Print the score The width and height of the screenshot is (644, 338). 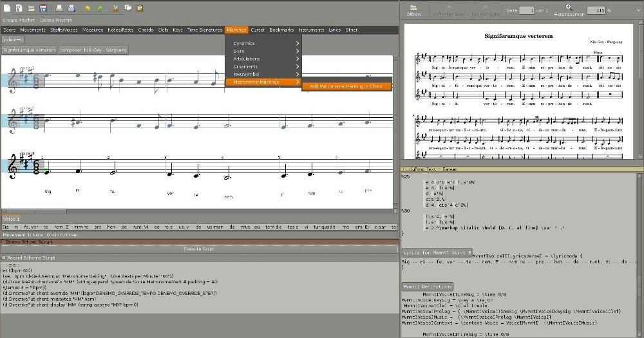click(x=59, y=8)
